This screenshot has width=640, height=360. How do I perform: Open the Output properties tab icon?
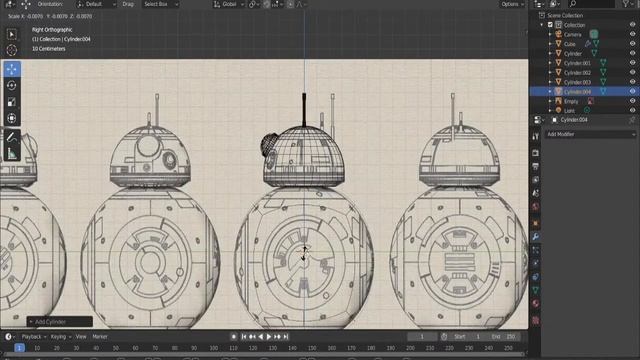click(x=536, y=166)
